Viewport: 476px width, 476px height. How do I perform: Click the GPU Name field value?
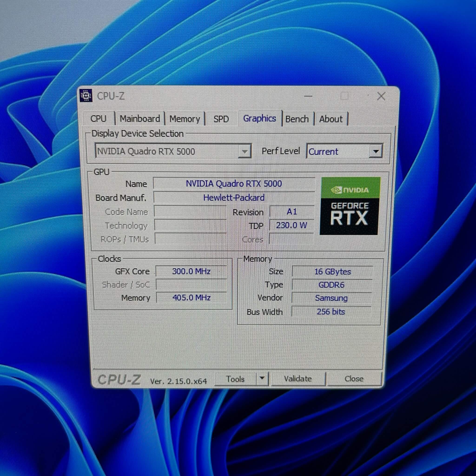(234, 184)
